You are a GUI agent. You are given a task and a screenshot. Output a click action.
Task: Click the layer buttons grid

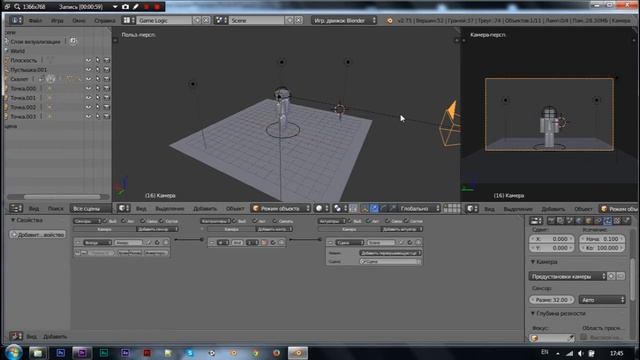tap(452, 209)
